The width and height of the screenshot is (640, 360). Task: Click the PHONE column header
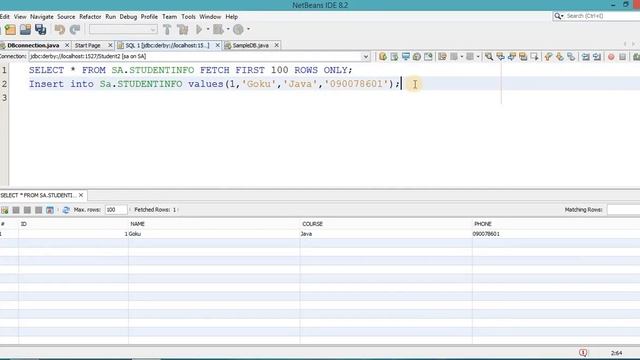click(556, 224)
